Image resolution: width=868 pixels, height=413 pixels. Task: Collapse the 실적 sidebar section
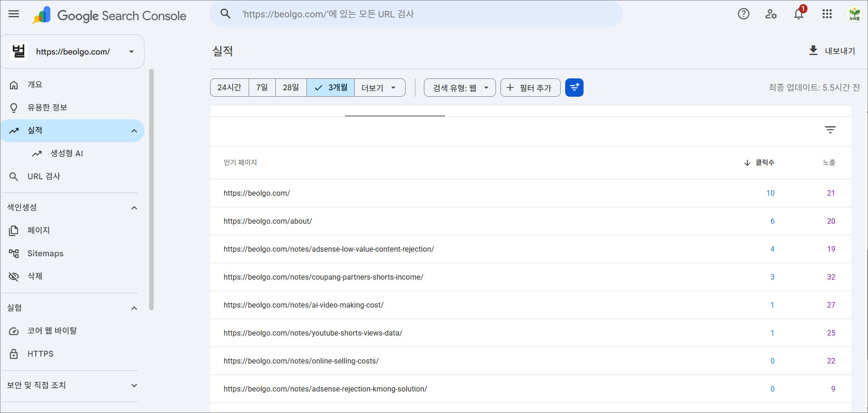click(x=134, y=131)
